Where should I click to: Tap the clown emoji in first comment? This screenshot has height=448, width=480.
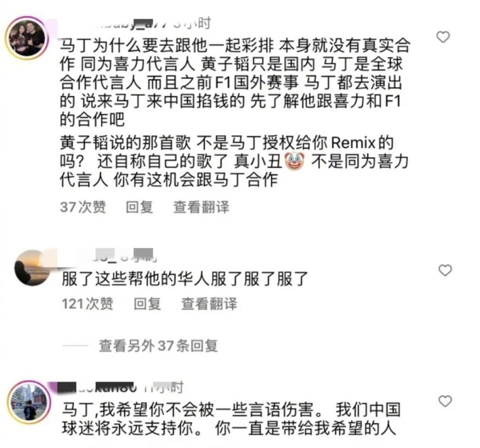tap(294, 161)
